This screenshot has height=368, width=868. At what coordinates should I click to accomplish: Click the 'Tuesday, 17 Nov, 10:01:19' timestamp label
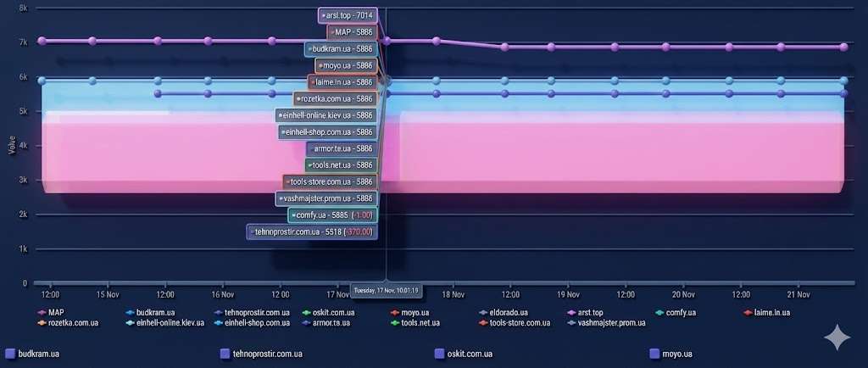387,290
